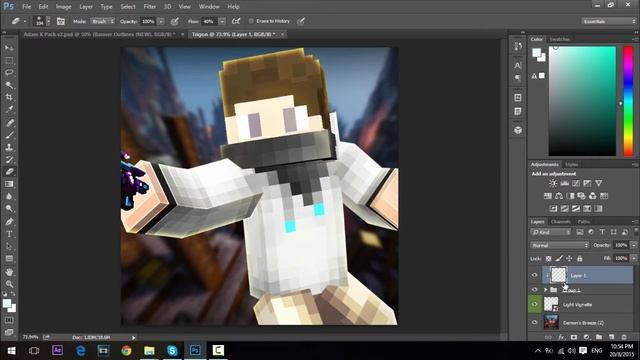The height and width of the screenshot is (360, 640).
Task: Select the Lasso tool
Action: (9, 73)
